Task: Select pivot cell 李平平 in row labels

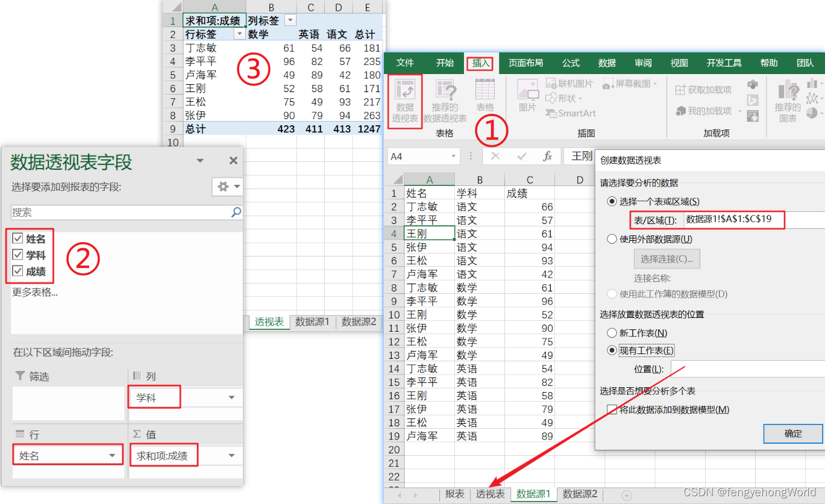Action: (x=215, y=61)
